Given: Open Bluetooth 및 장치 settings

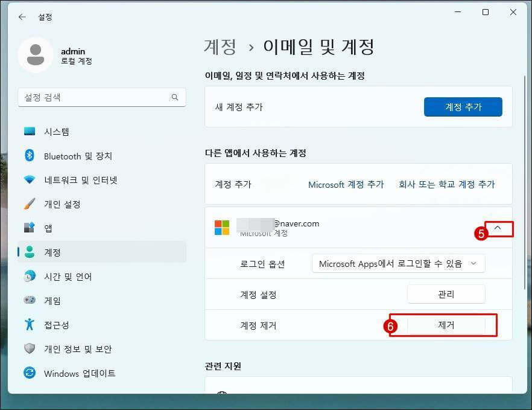Looking at the screenshot, I should (102, 156).
